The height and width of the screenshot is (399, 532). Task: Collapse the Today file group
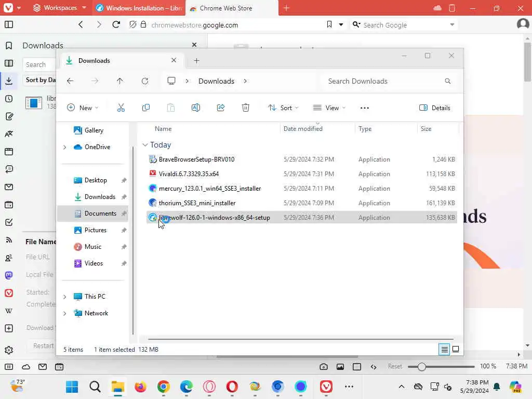(145, 145)
